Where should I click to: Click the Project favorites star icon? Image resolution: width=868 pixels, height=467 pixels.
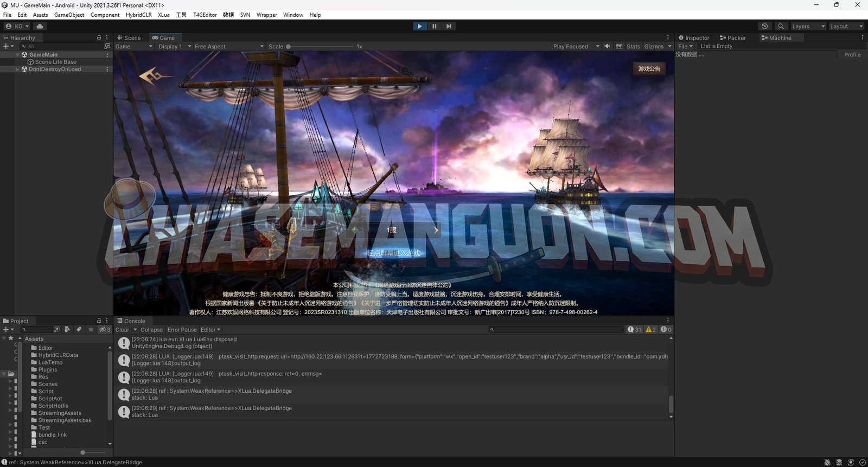[x=91, y=329]
